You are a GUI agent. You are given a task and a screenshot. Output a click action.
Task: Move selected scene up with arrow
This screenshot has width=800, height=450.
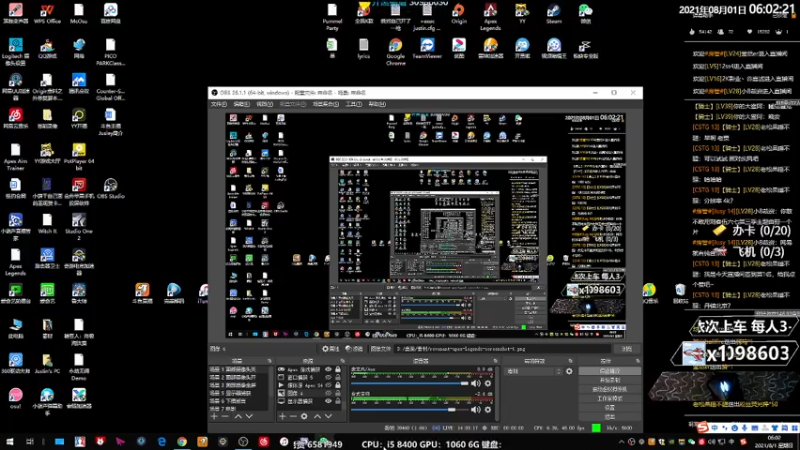[x=237, y=415]
